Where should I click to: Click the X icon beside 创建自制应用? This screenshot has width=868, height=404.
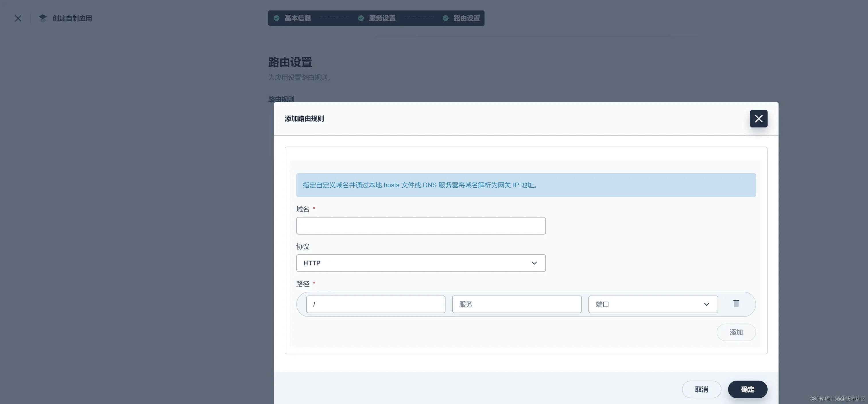click(18, 19)
